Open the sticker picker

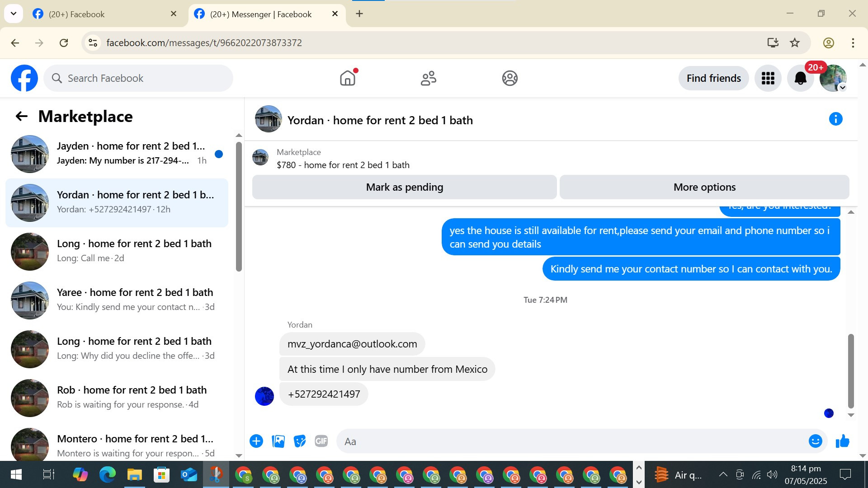(x=299, y=441)
